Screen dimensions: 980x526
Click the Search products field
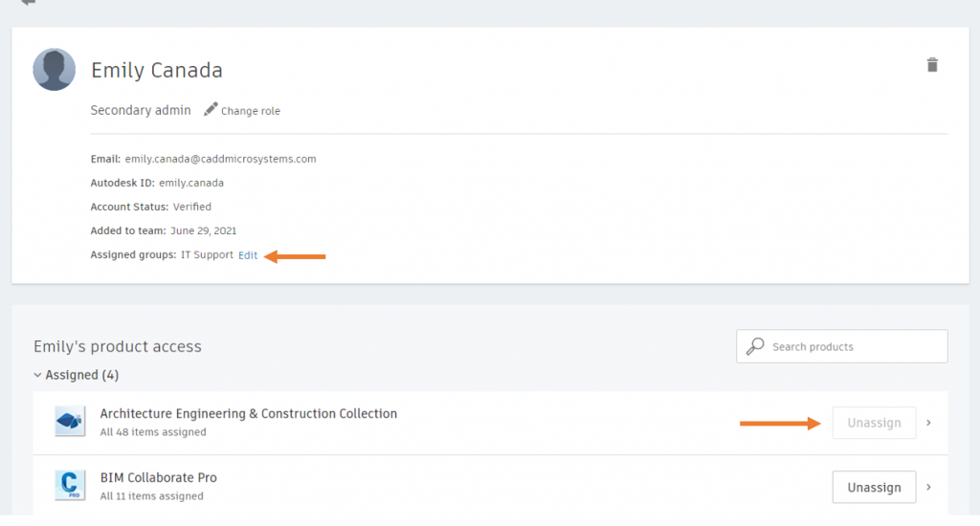coord(842,346)
